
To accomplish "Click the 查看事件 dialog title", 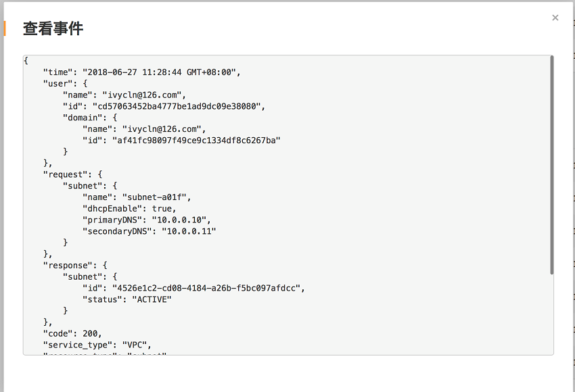I will pos(53,28).
